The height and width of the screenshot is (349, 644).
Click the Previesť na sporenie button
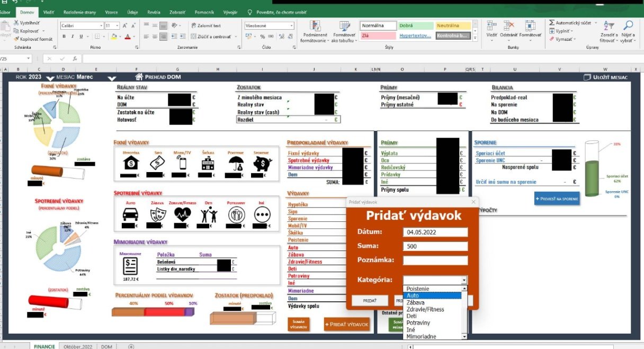click(x=557, y=198)
